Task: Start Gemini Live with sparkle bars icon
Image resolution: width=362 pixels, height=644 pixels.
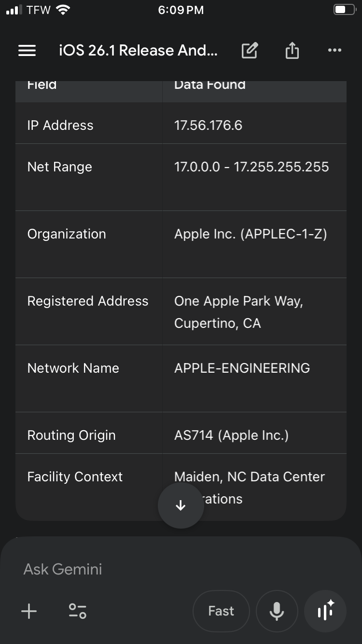Action: click(325, 611)
